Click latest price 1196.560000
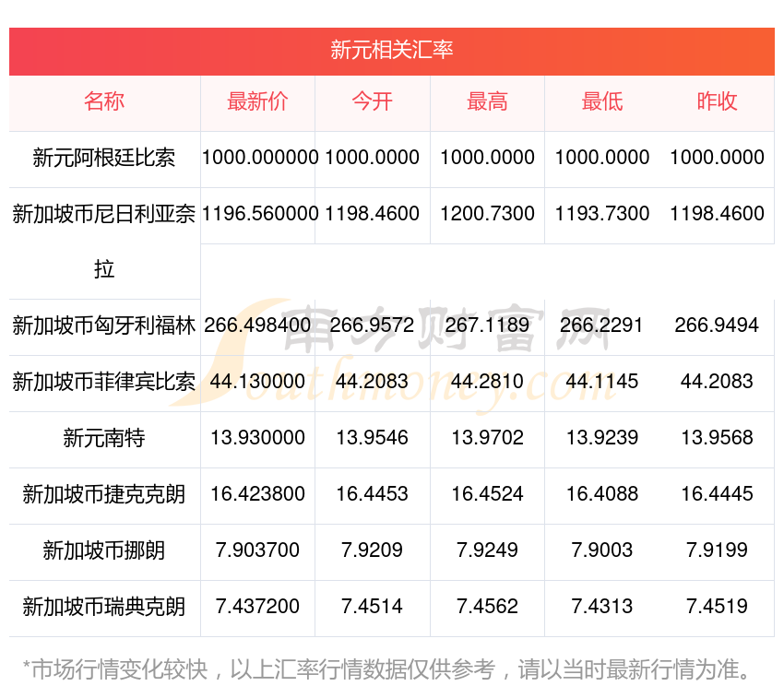 [x=260, y=214]
